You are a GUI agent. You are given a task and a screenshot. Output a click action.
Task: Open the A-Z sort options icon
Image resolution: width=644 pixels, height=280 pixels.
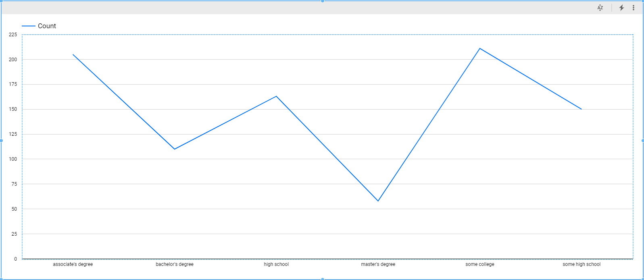(600, 8)
